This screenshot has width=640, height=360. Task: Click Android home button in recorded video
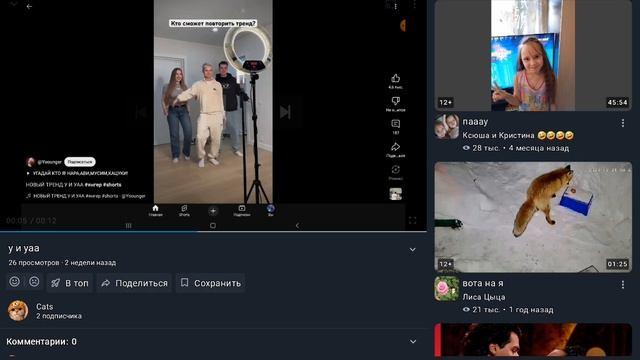213,225
